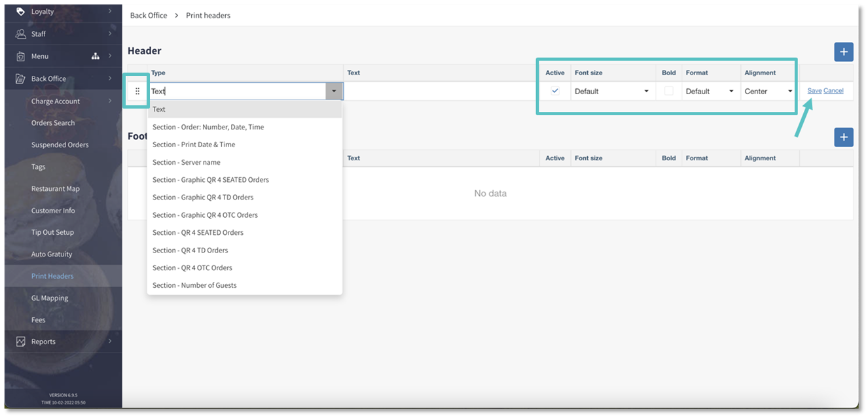This screenshot has height=418, width=868.
Task: Add a new footer row with plus button
Action: point(843,137)
